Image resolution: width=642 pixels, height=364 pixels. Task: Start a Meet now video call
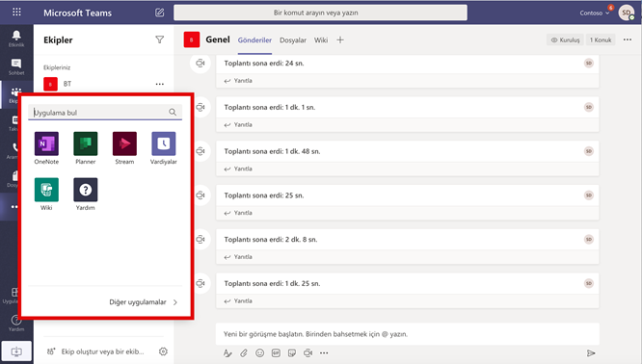[308, 353]
